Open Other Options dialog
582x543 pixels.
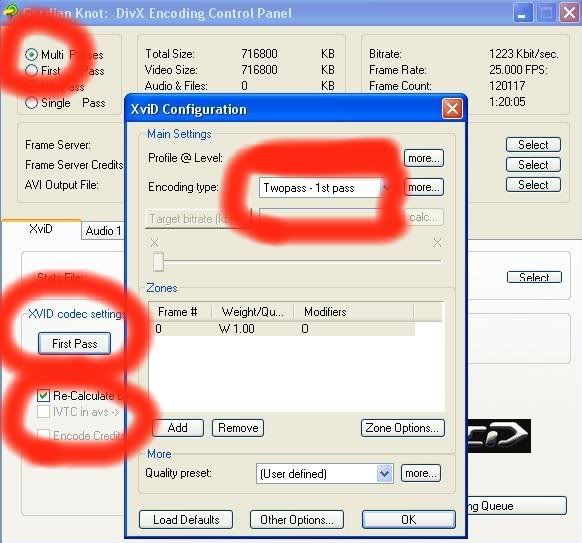click(x=297, y=520)
